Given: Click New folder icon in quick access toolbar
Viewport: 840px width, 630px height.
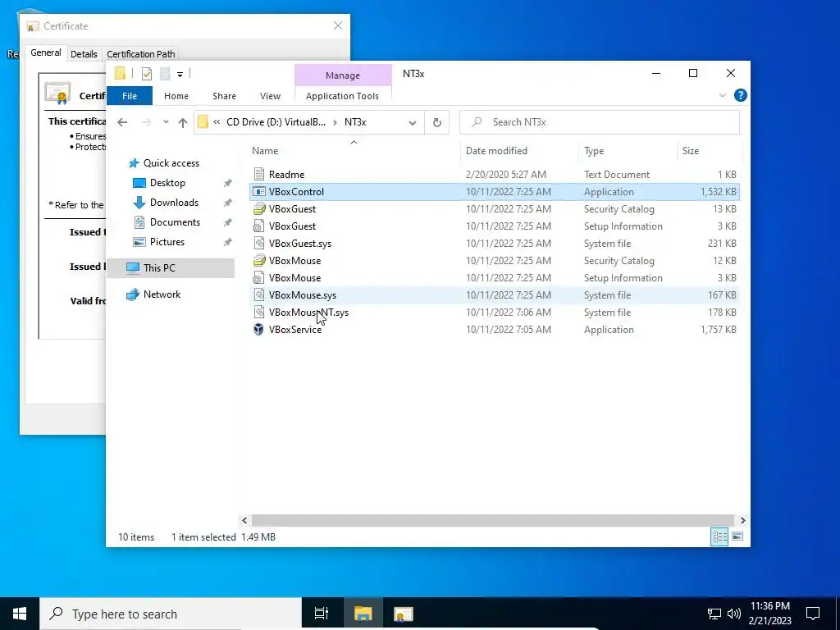Looking at the screenshot, I should (165, 73).
